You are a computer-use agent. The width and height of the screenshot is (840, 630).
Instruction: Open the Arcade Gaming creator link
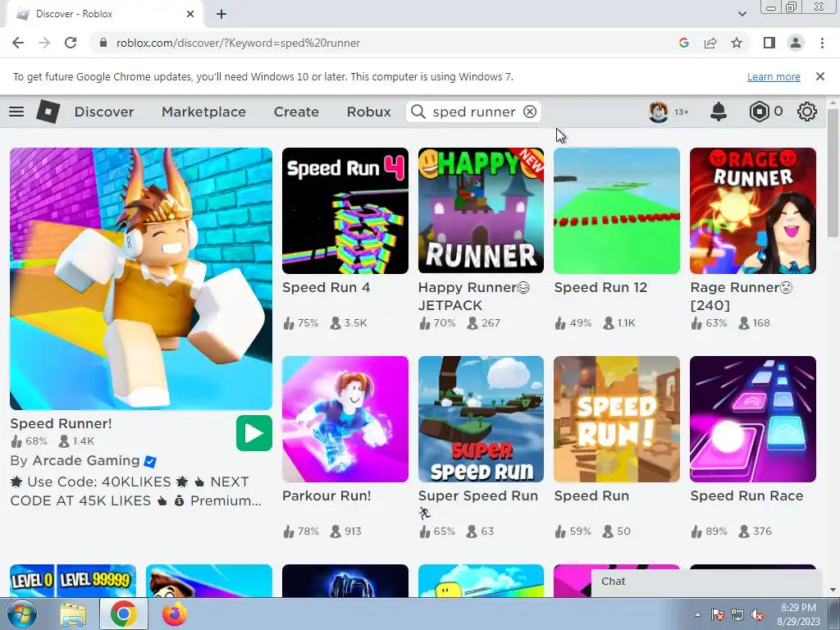tap(85, 460)
